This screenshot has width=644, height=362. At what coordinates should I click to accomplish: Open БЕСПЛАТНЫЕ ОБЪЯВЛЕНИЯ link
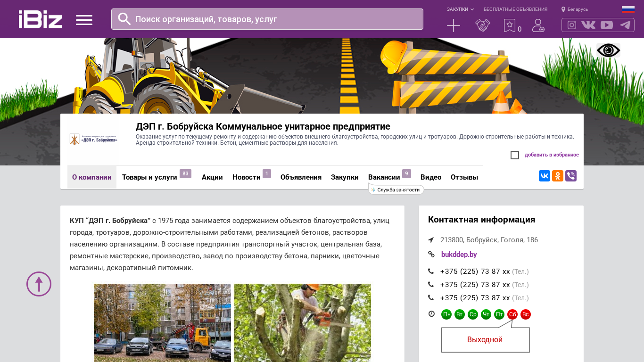pos(515,9)
